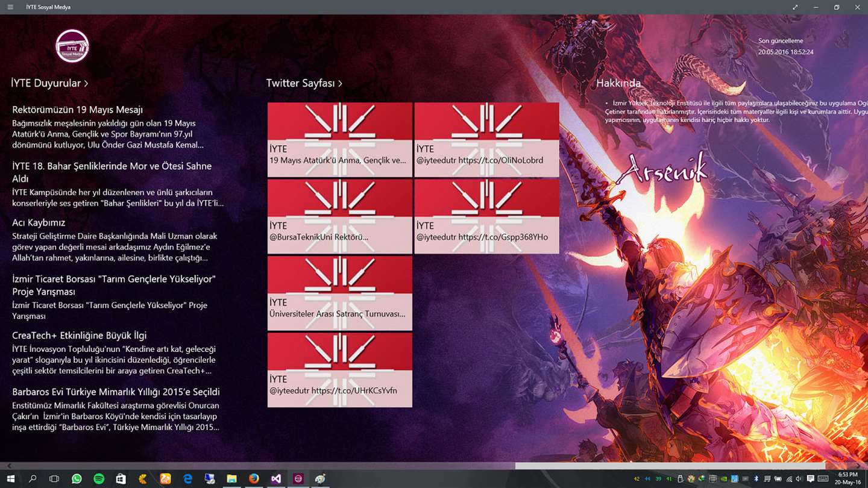This screenshot has height=488, width=868.
Task: Click the Bluetooth tray icon
Action: pos(756,478)
